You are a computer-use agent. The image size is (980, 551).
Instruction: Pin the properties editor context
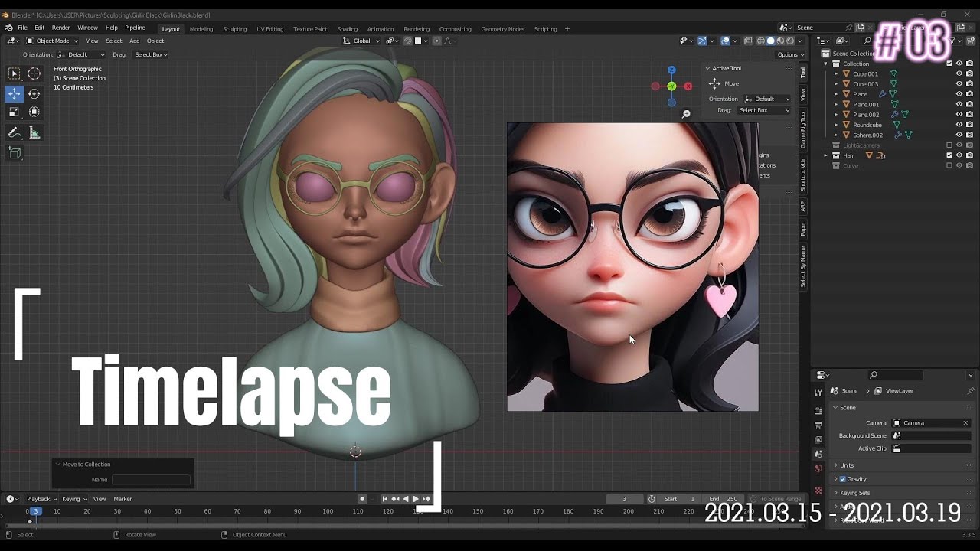click(970, 390)
